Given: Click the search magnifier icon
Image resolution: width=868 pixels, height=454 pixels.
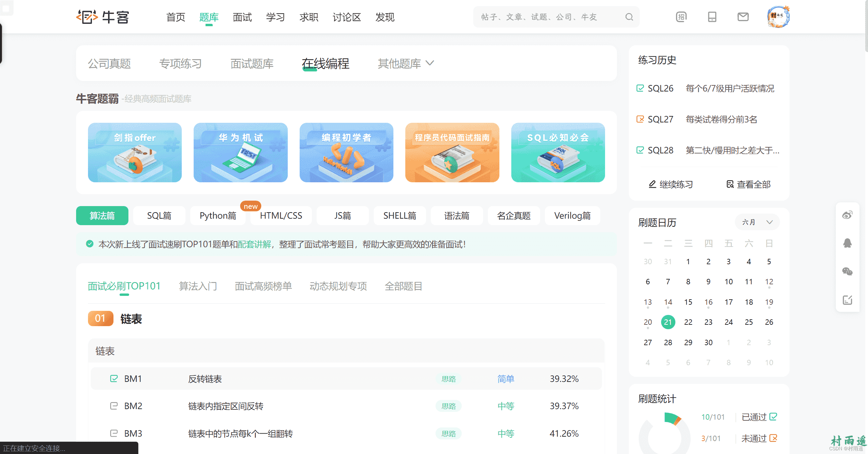Looking at the screenshot, I should tap(629, 17).
